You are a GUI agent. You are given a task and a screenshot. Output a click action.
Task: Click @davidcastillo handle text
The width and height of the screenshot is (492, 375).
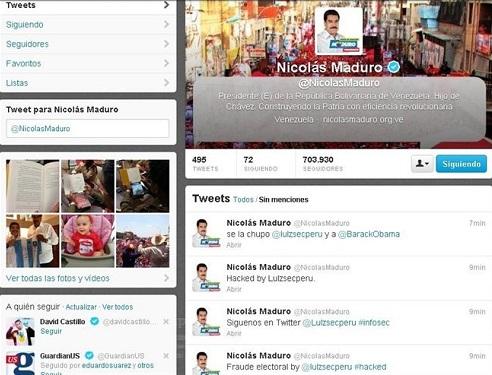point(129,322)
